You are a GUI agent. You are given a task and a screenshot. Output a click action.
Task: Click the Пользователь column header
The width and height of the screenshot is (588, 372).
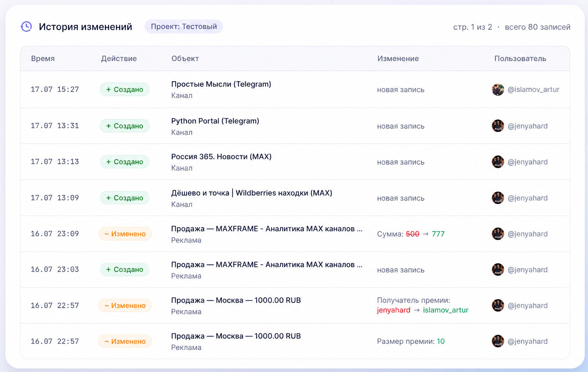[x=520, y=58]
